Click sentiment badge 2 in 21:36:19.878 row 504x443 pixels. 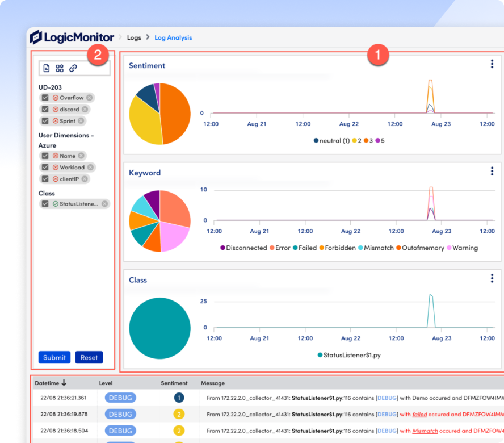179,415
